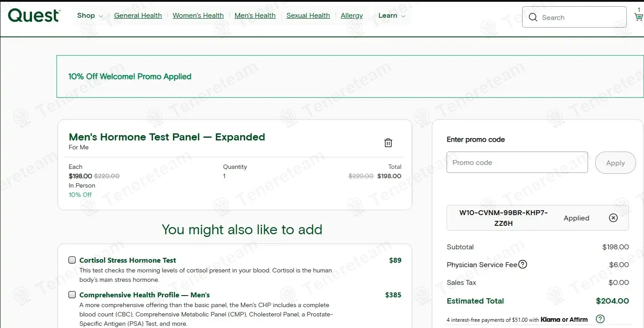Tick Comprehensive Health Profile — Men's checkbox
644x328 pixels.
click(72, 295)
